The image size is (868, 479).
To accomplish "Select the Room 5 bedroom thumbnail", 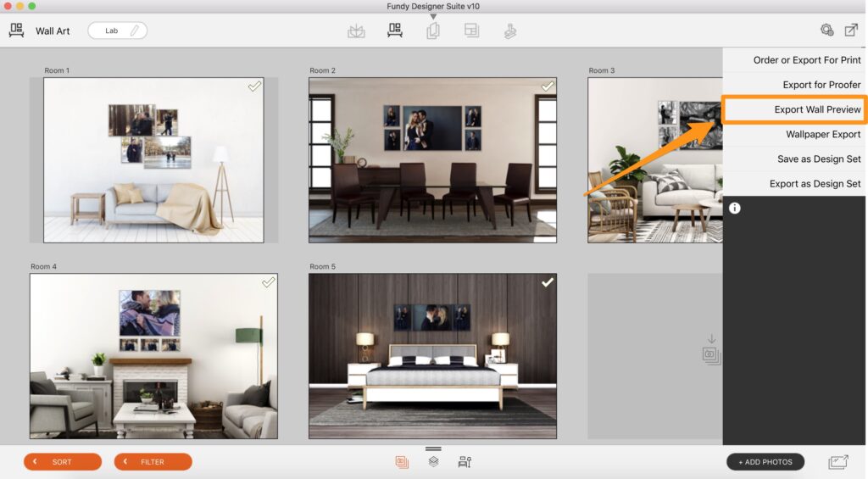I will (x=433, y=356).
